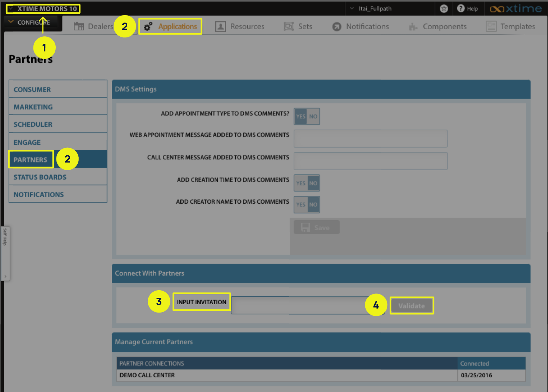548x392 pixels.
Task: Click the Resources person icon
Action: [220, 26]
